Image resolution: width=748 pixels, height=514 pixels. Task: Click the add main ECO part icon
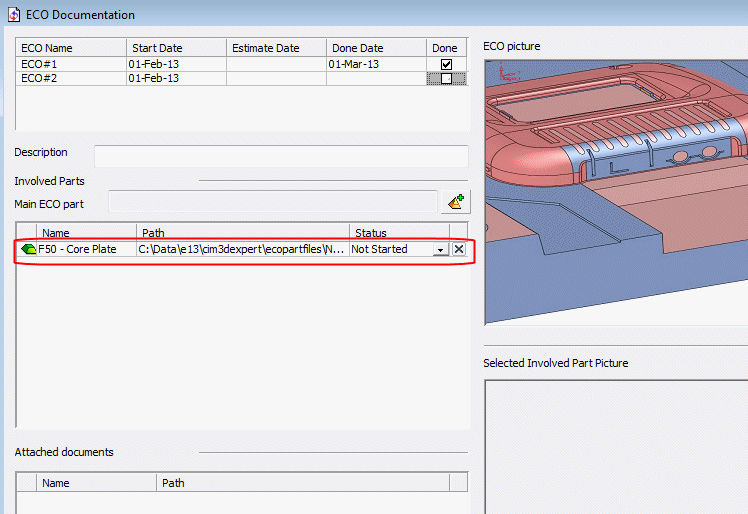tap(456, 202)
